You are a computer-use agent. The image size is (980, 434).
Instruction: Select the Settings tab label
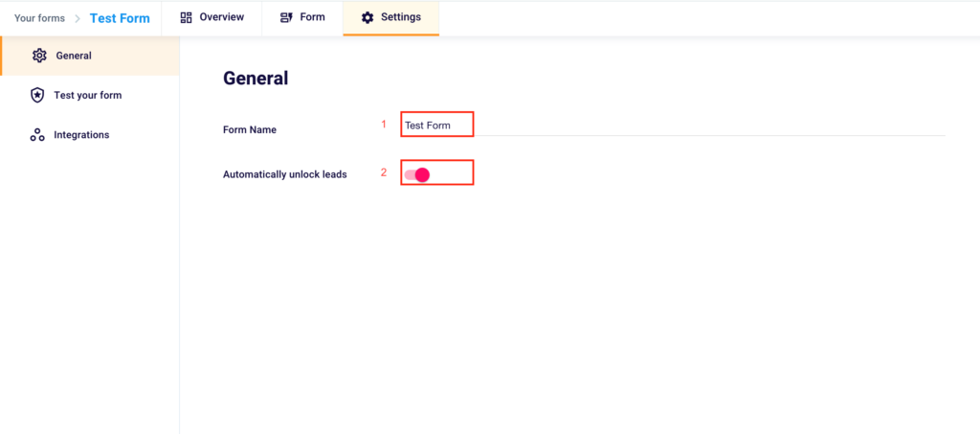click(x=401, y=17)
